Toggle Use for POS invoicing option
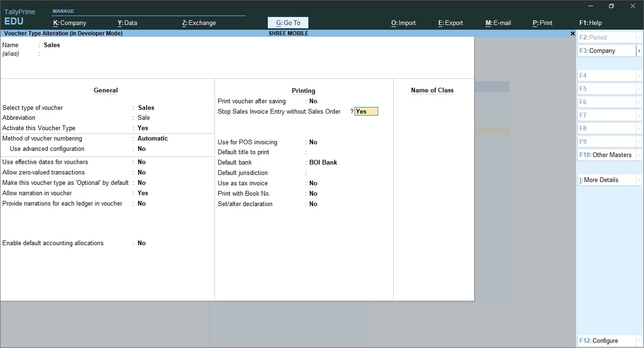 [313, 142]
